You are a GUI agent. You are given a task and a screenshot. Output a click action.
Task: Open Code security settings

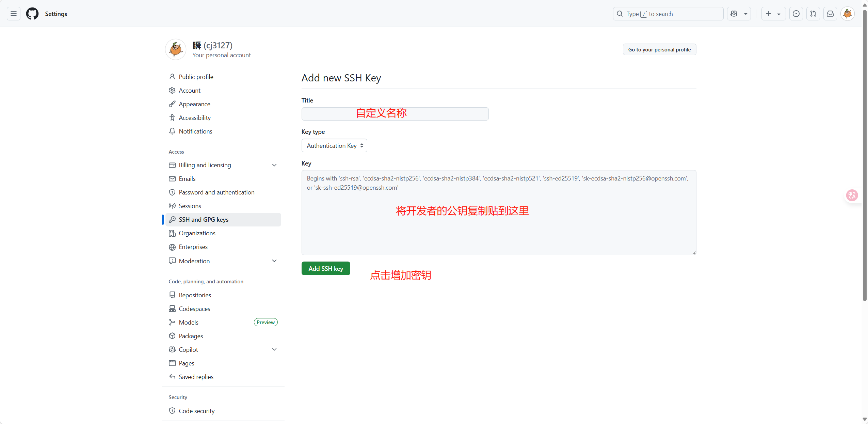(x=223, y=411)
